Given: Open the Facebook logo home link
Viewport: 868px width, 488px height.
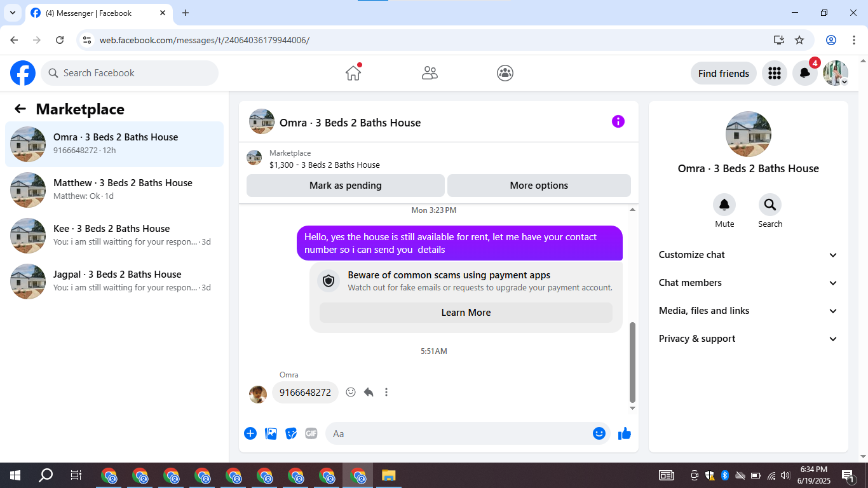Looking at the screenshot, I should [x=23, y=73].
